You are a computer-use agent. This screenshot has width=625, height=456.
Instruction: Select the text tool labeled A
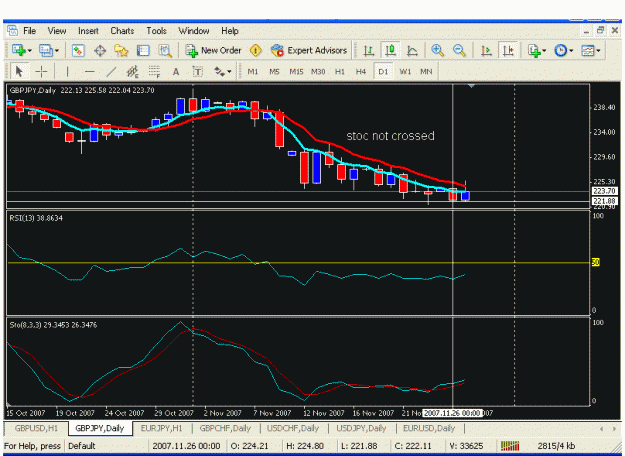176,72
